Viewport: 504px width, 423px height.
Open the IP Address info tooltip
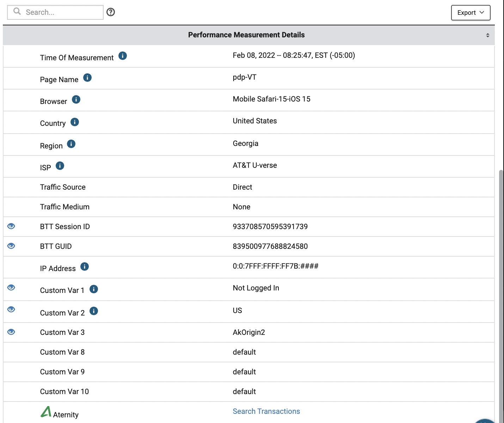coord(84,266)
